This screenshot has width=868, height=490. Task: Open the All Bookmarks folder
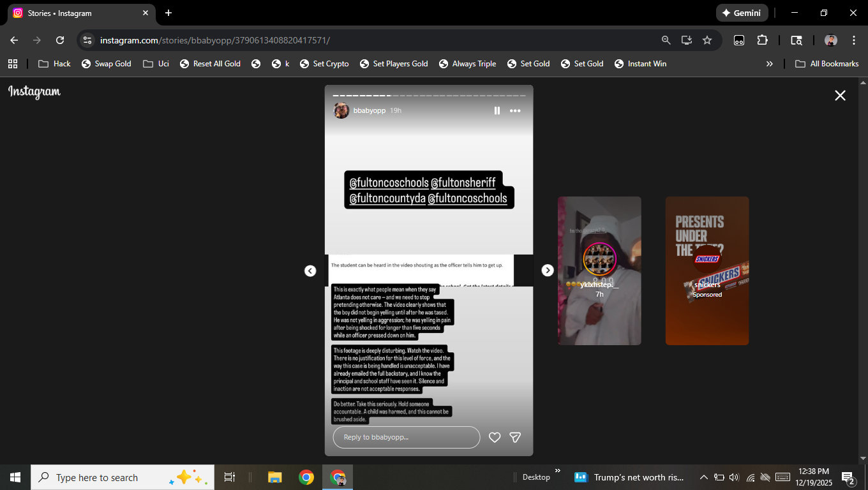pos(827,64)
